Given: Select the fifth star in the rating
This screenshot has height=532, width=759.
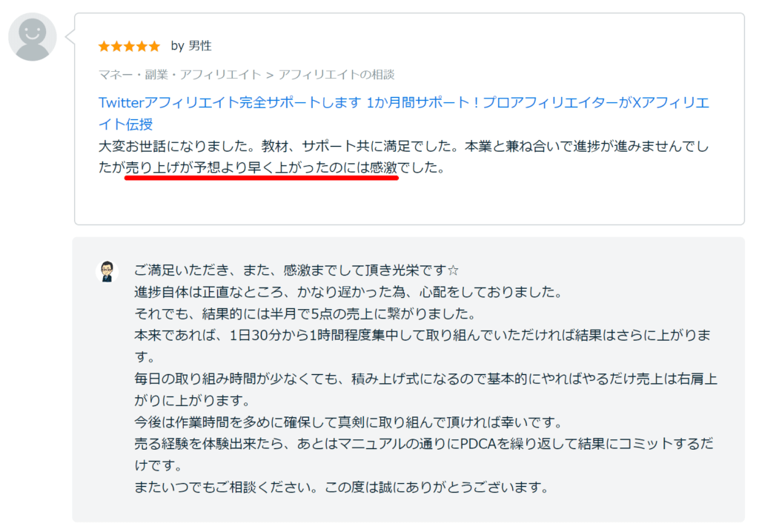Looking at the screenshot, I should 154,46.
